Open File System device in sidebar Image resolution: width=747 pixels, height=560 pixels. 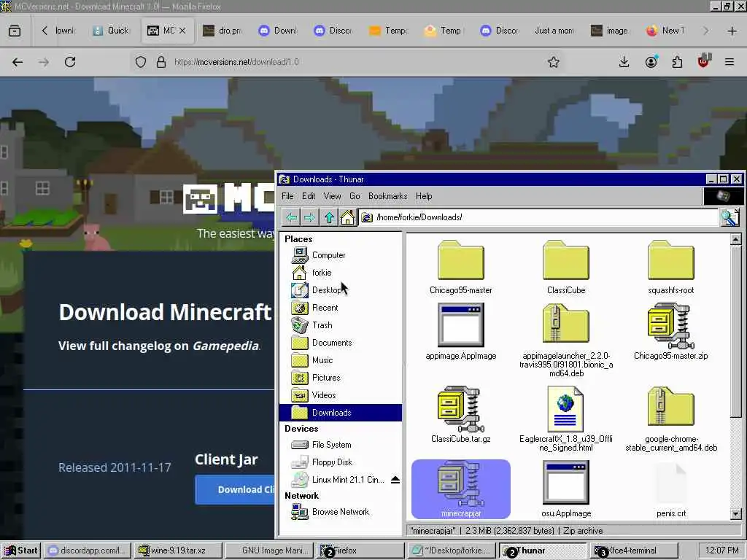click(341, 445)
